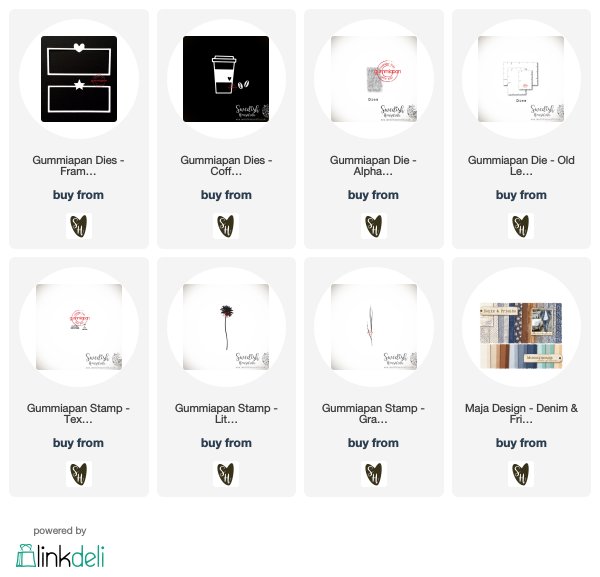This screenshot has height=577, width=600.
Task: Open the frame dies product thumbnail
Action: (79, 79)
